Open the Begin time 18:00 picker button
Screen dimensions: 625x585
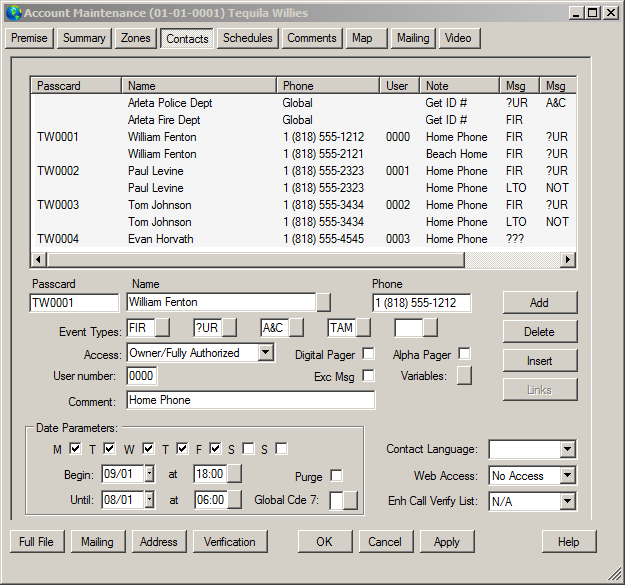click(234, 474)
